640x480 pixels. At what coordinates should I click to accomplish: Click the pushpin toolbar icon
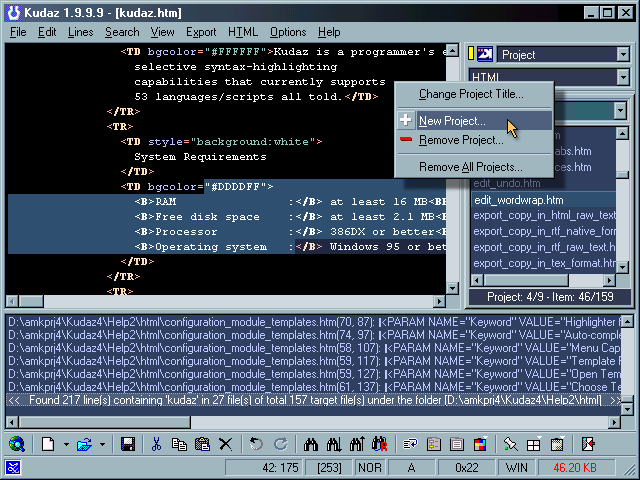coord(510,444)
